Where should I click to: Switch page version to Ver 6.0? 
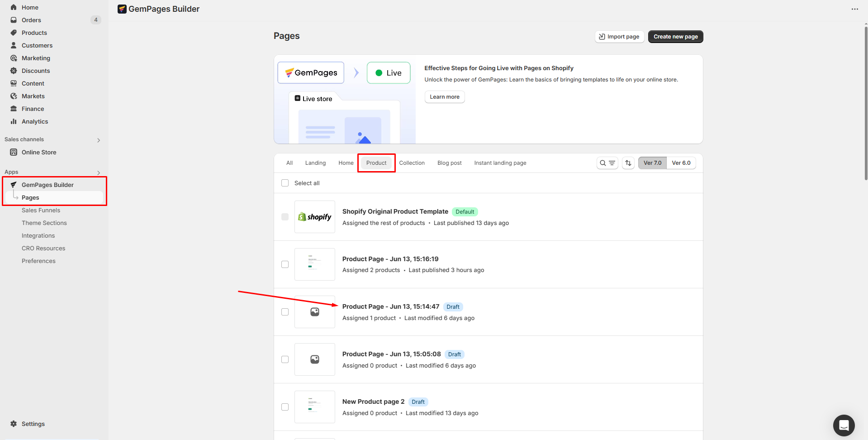(x=681, y=163)
